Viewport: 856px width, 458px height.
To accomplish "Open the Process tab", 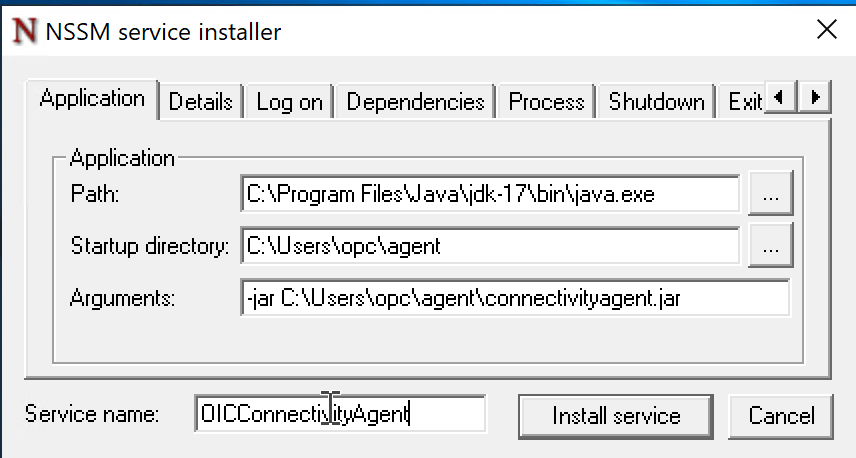I will click(546, 102).
